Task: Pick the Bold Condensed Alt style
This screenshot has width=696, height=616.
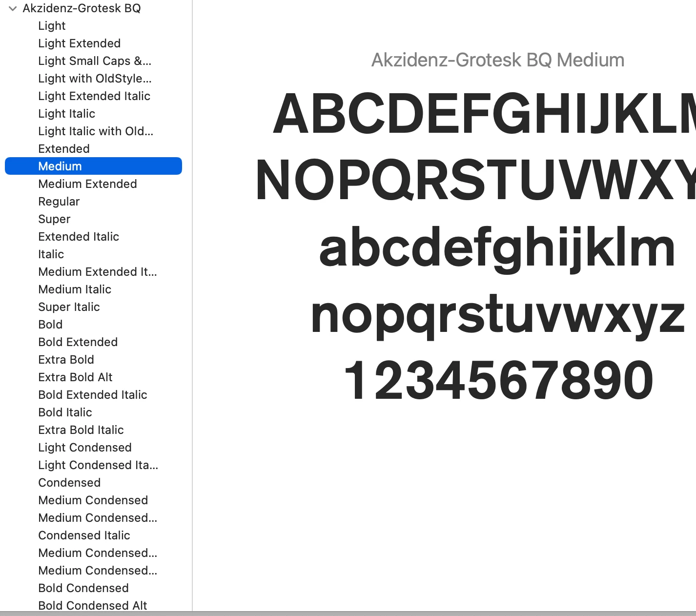Action: (93, 605)
